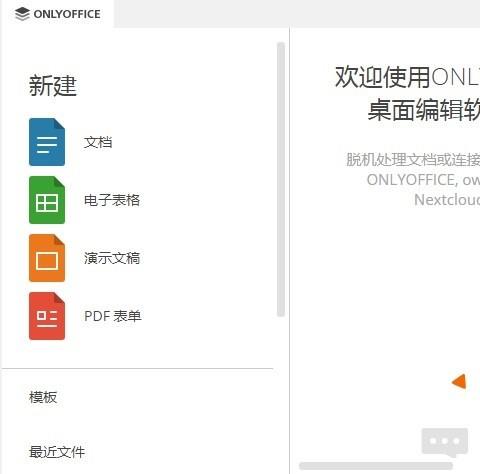Open the grey chat bubble icon
This screenshot has width=480, height=474.
click(445, 442)
